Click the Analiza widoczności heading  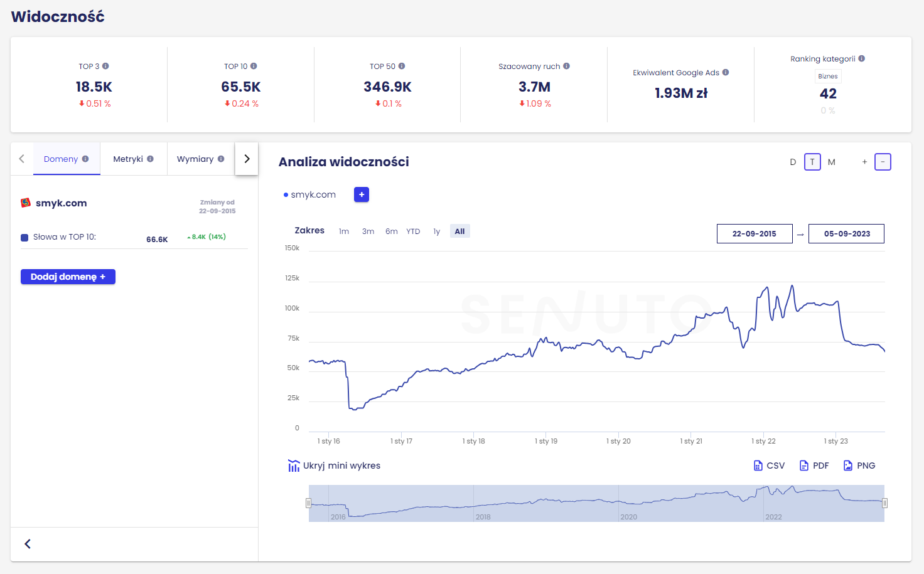tap(344, 162)
